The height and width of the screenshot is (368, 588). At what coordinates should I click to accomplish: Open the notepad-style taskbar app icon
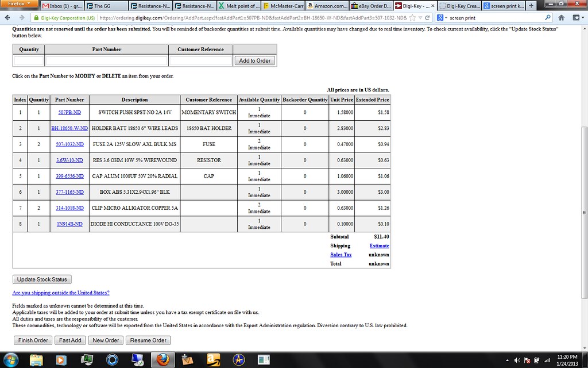coord(264,360)
